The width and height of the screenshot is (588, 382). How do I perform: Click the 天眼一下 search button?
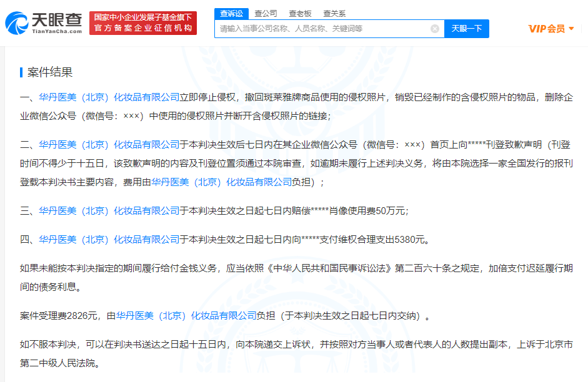[x=467, y=29]
